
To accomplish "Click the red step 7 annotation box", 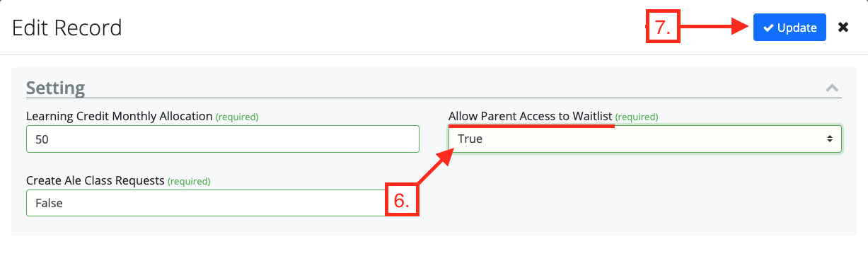I will coord(663,28).
